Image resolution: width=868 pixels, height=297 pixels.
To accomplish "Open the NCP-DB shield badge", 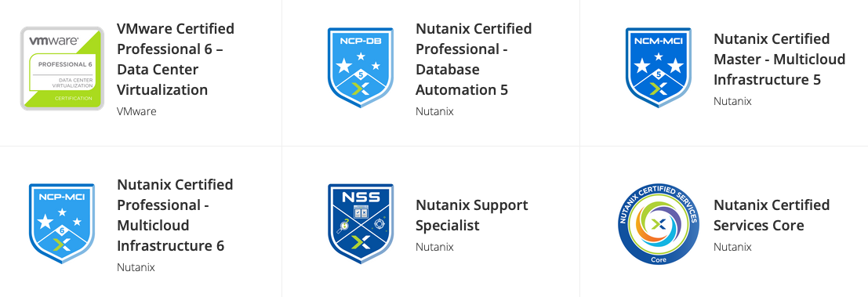I will click(x=361, y=68).
